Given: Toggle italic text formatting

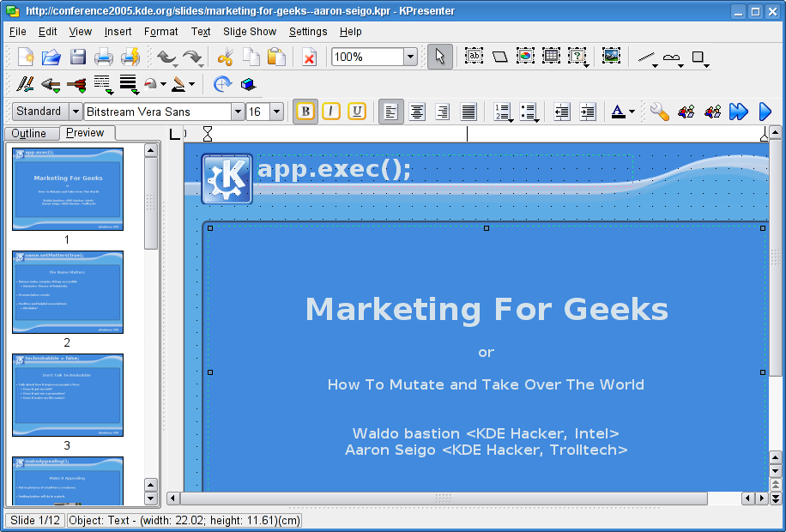Looking at the screenshot, I should 331,112.
